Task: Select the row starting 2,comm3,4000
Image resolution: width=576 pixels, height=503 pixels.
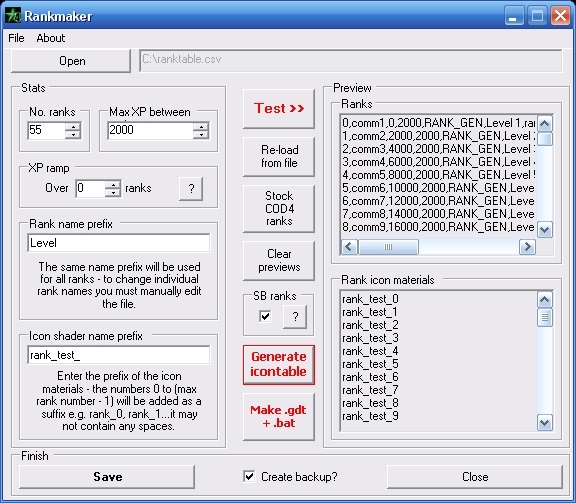Action: tap(438, 149)
